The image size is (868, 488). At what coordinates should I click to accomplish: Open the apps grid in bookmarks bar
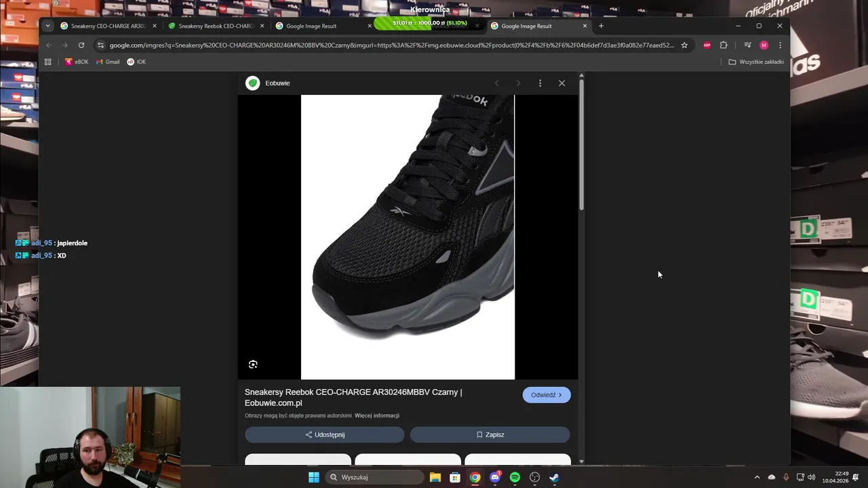click(47, 62)
